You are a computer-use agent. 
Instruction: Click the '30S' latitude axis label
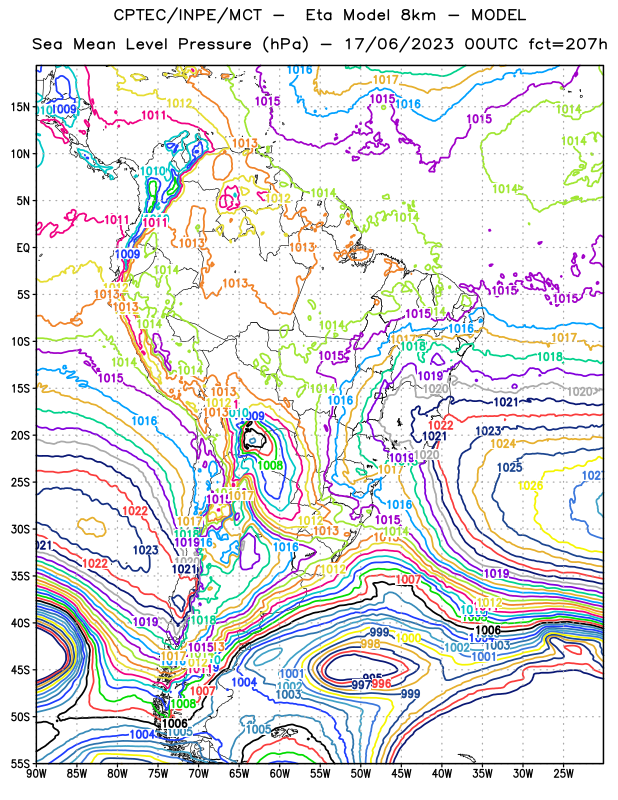point(21,529)
